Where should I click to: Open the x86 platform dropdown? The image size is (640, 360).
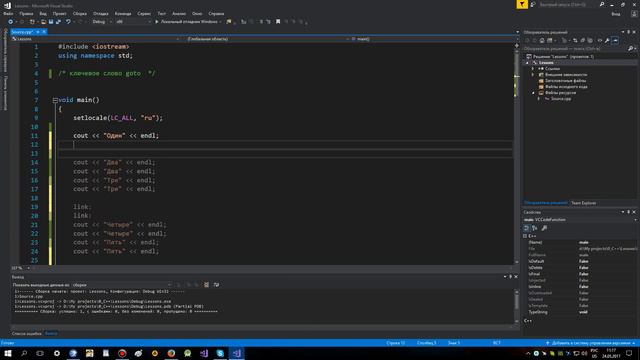tap(133, 22)
